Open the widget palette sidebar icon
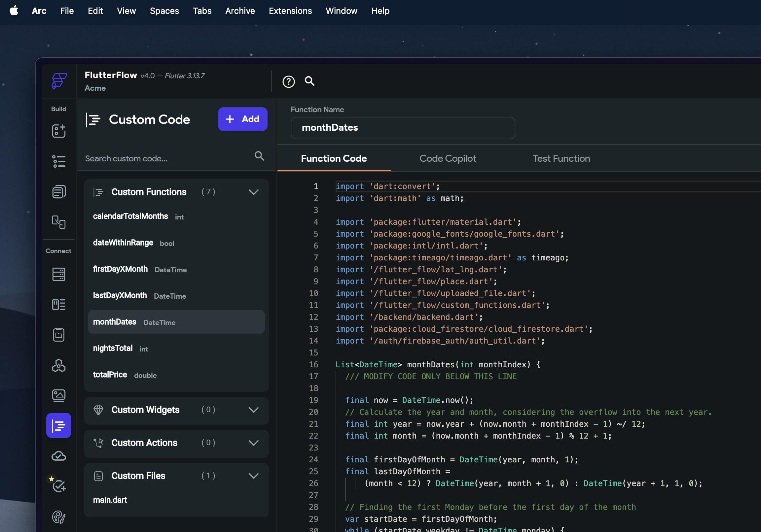761x532 pixels. (59, 131)
